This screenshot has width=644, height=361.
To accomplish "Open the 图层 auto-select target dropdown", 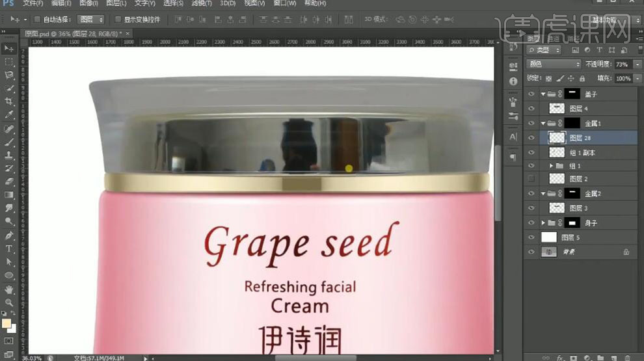I will click(91, 20).
